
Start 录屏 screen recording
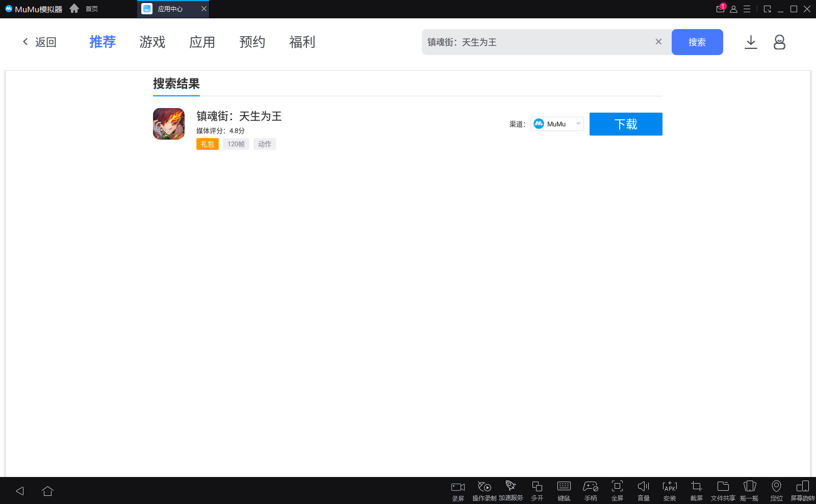point(458,491)
